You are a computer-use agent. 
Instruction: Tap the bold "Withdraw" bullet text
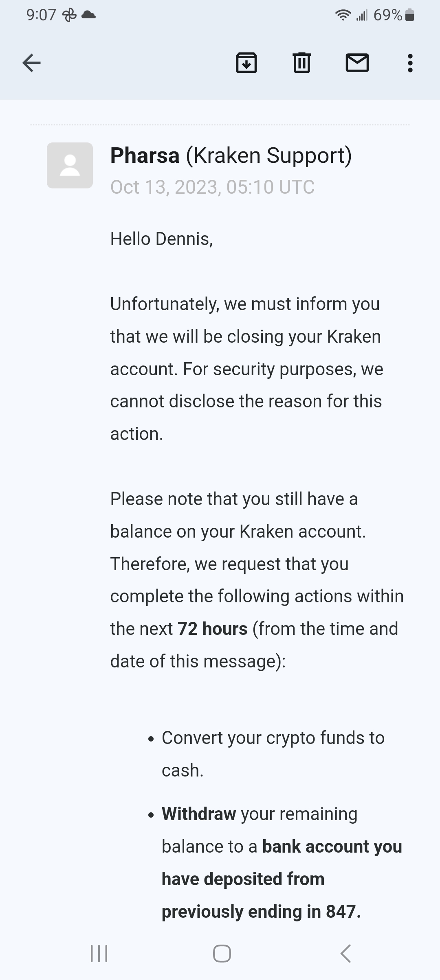[x=199, y=814]
